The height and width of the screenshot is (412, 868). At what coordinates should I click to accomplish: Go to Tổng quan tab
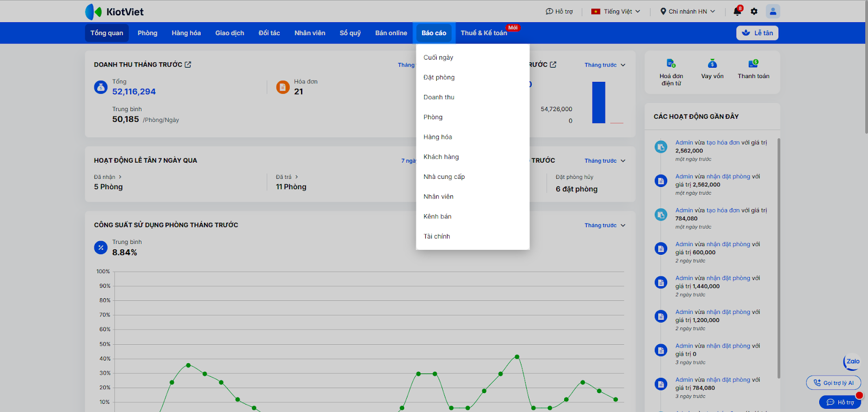click(107, 33)
